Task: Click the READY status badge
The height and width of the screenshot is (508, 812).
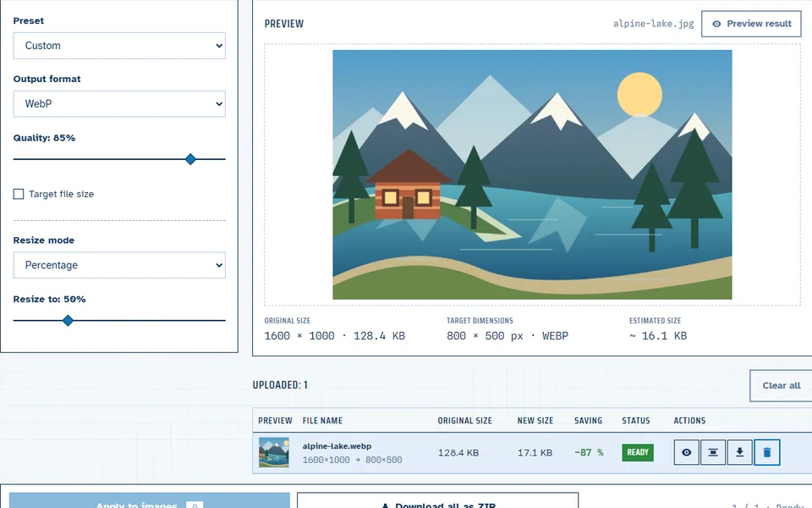Action: [638, 452]
